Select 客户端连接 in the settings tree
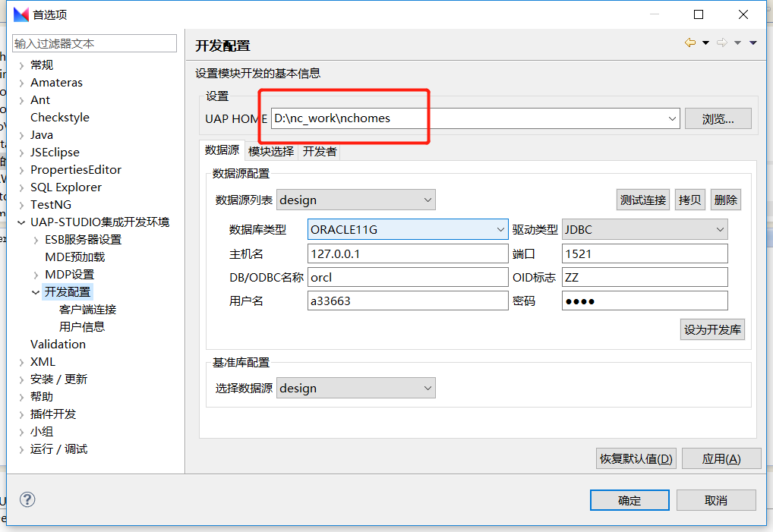Image resolution: width=773 pixels, height=532 pixels. pyautogui.click(x=87, y=309)
